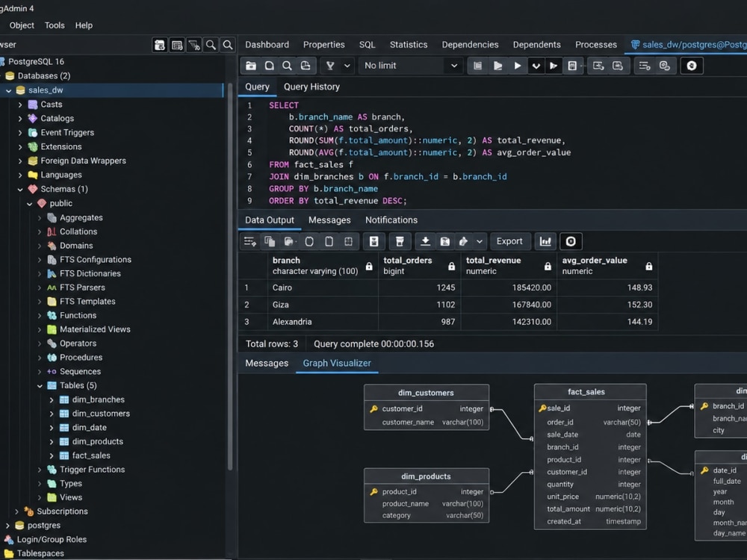Screen dimensions: 747x560
Task: Select the dim_products table in the tree
Action: [x=97, y=442]
